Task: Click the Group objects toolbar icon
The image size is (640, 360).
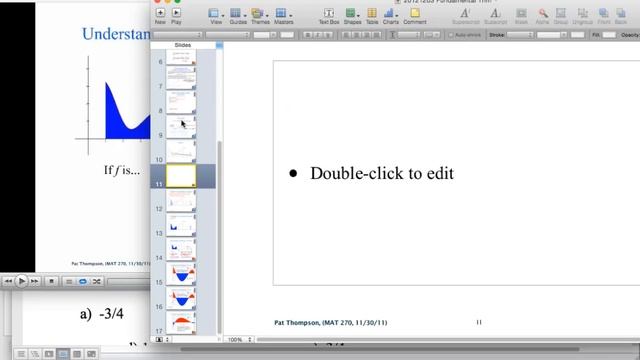Action: 561,16
